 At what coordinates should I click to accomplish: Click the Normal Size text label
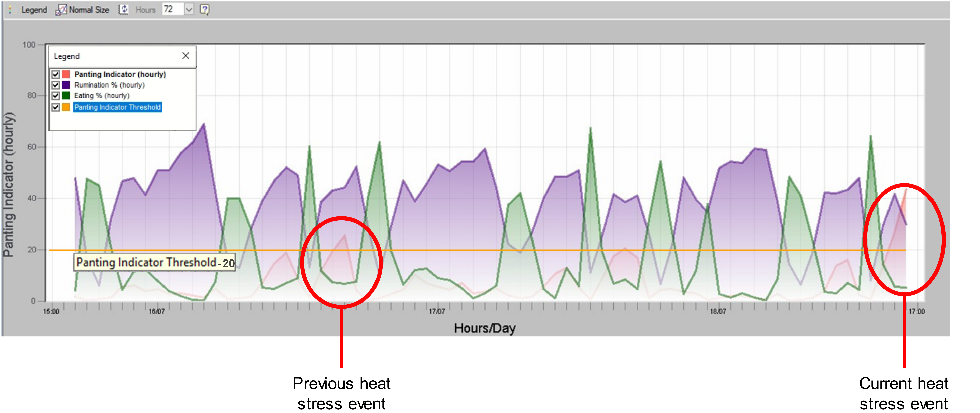tap(89, 10)
